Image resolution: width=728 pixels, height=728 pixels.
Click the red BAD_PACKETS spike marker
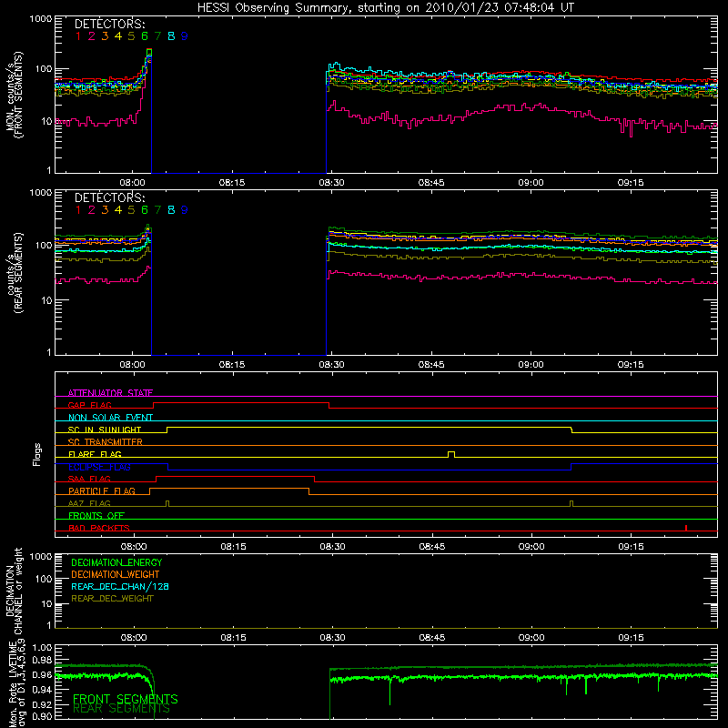coord(686,528)
